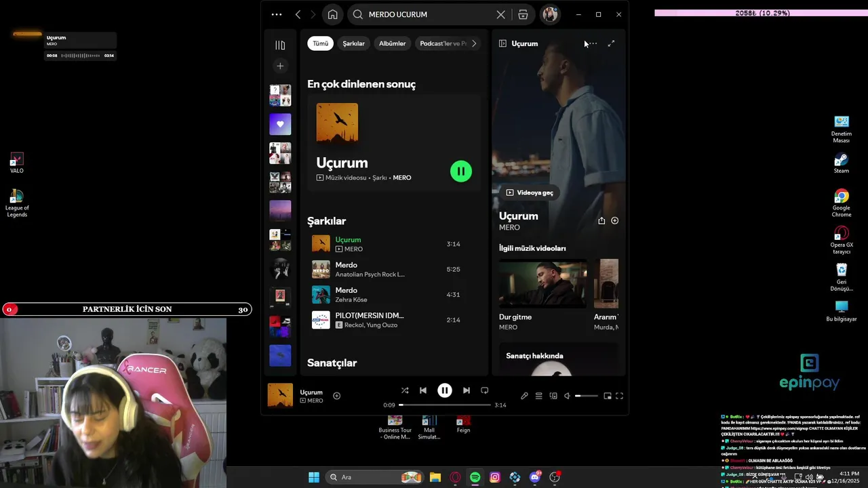
Task: Open Spotify three-dots main menu
Action: pos(277,14)
